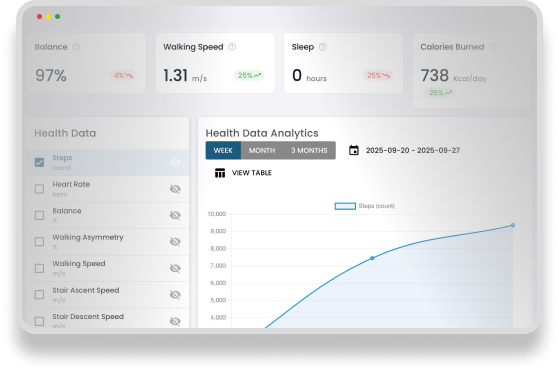Toggle the Steps (count) legend swatch
Viewport: 559px width, 371px height.
click(x=345, y=206)
